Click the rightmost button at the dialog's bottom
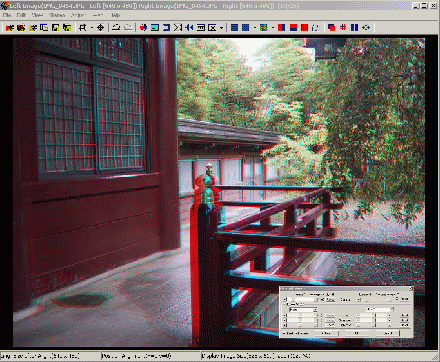The image size is (440, 362). 387,333
